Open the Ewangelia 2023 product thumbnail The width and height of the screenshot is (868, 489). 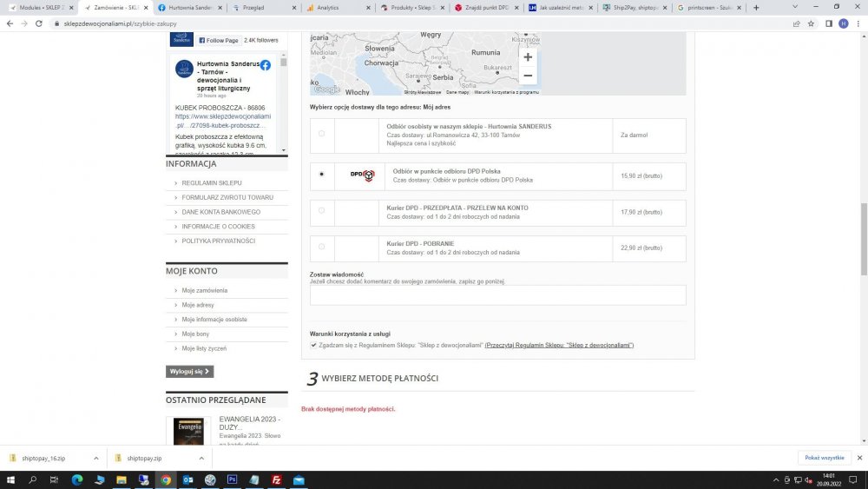[188, 432]
